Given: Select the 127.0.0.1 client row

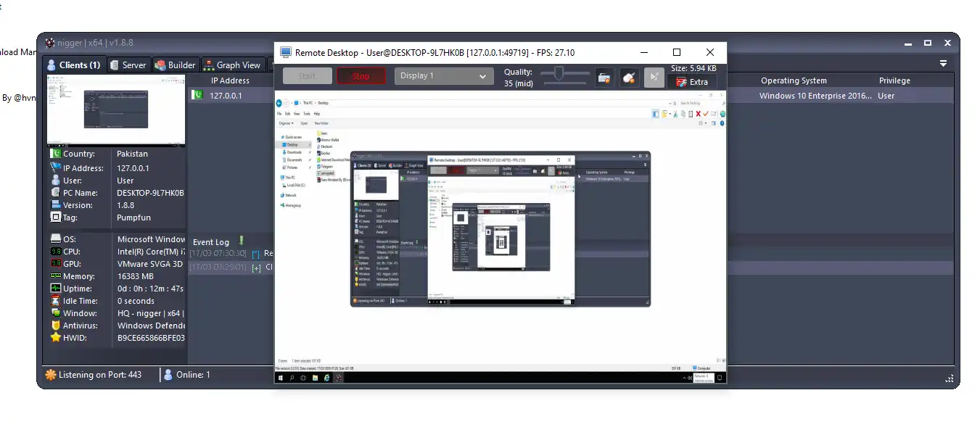Looking at the screenshot, I should (x=226, y=96).
